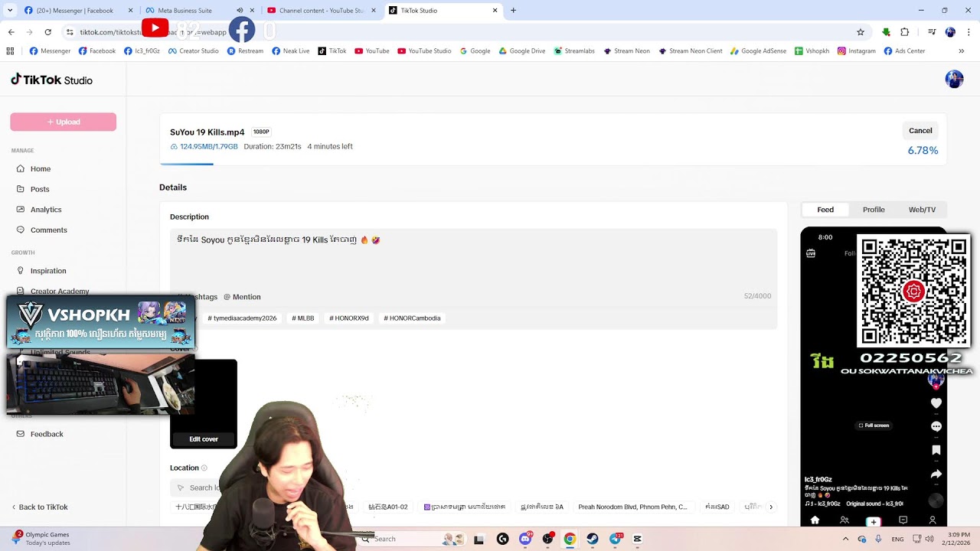Click Back to TikTok link
The image size is (980, 551).
pyautogui.click(x=40, y=507)
